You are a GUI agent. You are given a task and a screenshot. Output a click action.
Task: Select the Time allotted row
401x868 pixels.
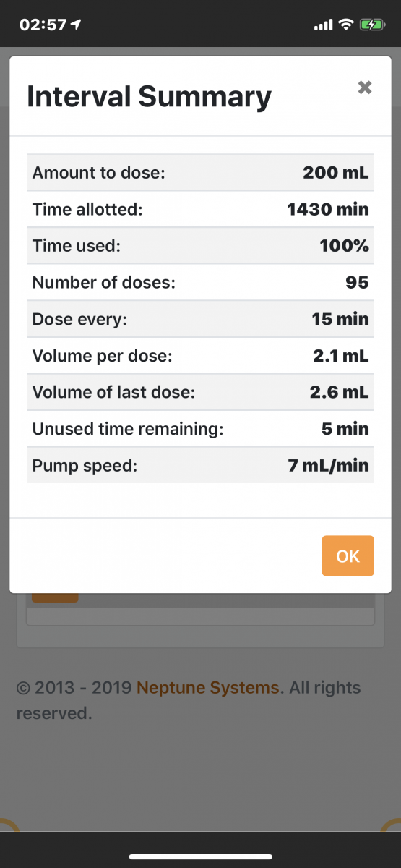pyautogui.click(x=200, y=209)
